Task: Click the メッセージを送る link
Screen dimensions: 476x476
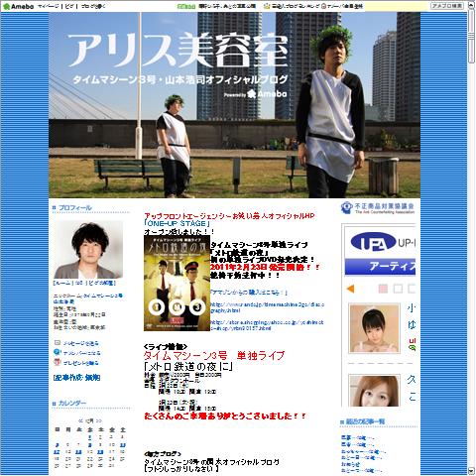Action: point(81,343)
